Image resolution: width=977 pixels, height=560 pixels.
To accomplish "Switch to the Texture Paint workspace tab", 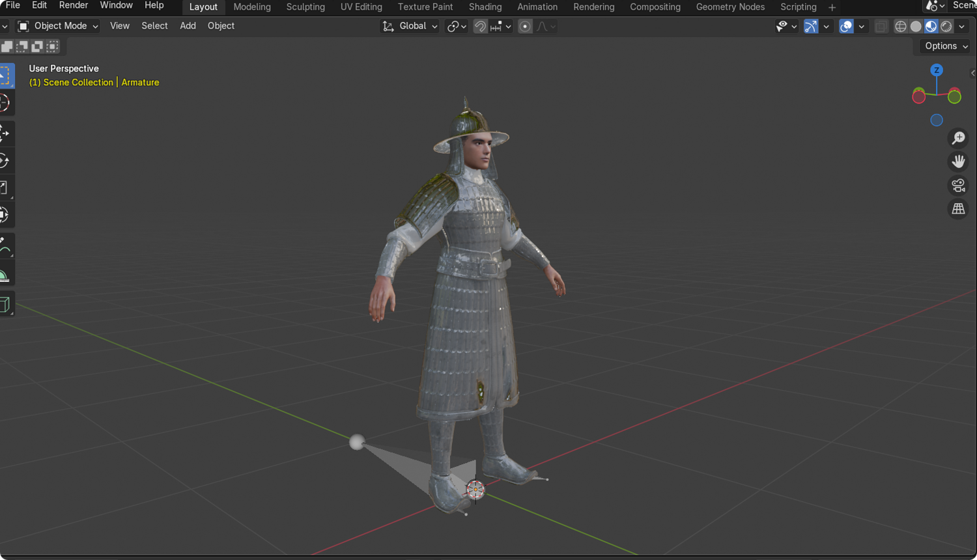I will (425, 7).
